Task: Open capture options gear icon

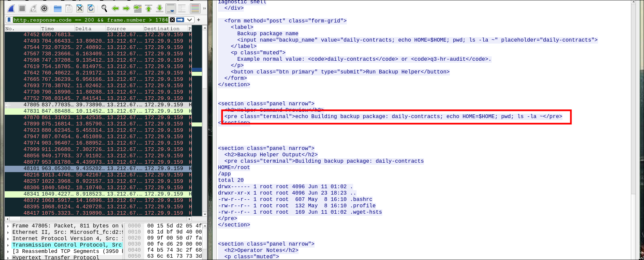Action: (x=44, y=8)
